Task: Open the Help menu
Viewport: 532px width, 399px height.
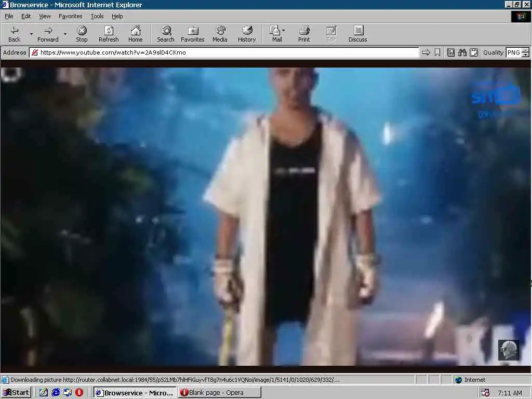Action: click(x=117, y=16)
